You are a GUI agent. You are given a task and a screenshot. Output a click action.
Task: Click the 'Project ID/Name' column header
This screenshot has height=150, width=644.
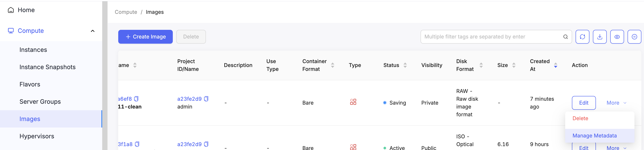click(x=188, y=65)
